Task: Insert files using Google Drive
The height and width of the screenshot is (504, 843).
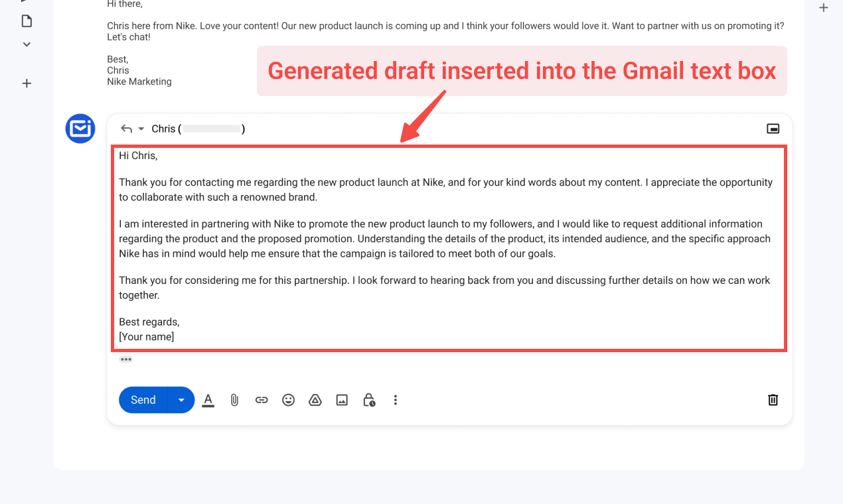Action: point(315,400)
